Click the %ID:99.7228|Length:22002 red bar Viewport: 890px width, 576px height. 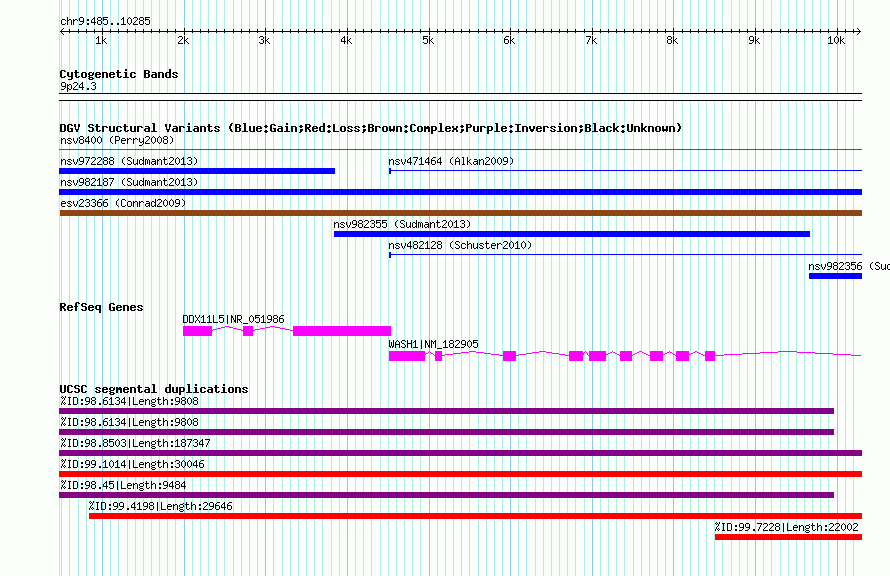(x=788, y=537)
